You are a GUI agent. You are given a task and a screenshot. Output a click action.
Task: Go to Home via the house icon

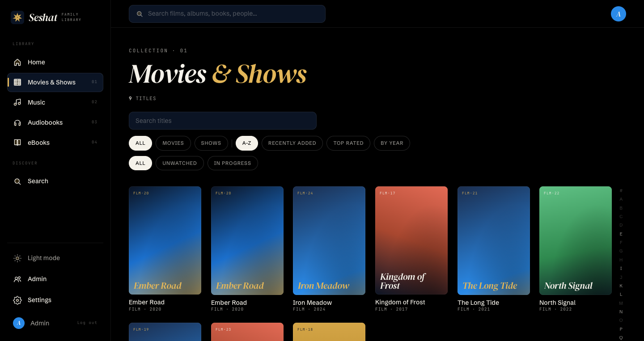(x=17, y=62)
